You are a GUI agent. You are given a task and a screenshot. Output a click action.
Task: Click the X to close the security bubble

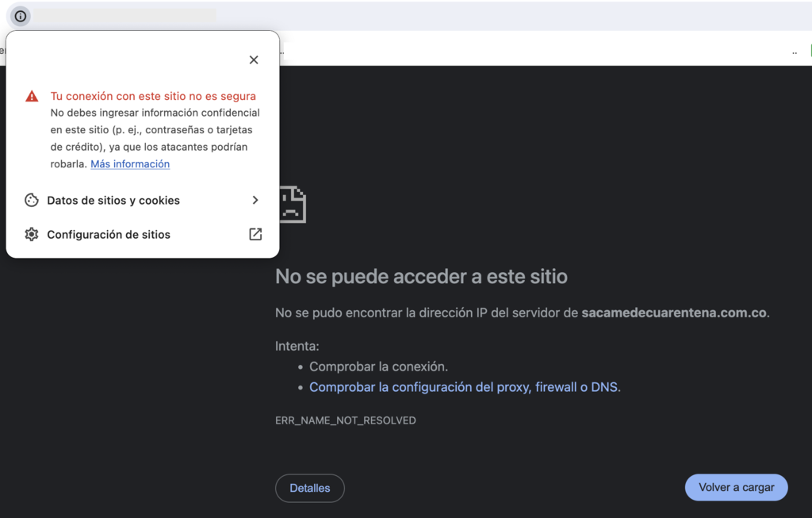254,59
